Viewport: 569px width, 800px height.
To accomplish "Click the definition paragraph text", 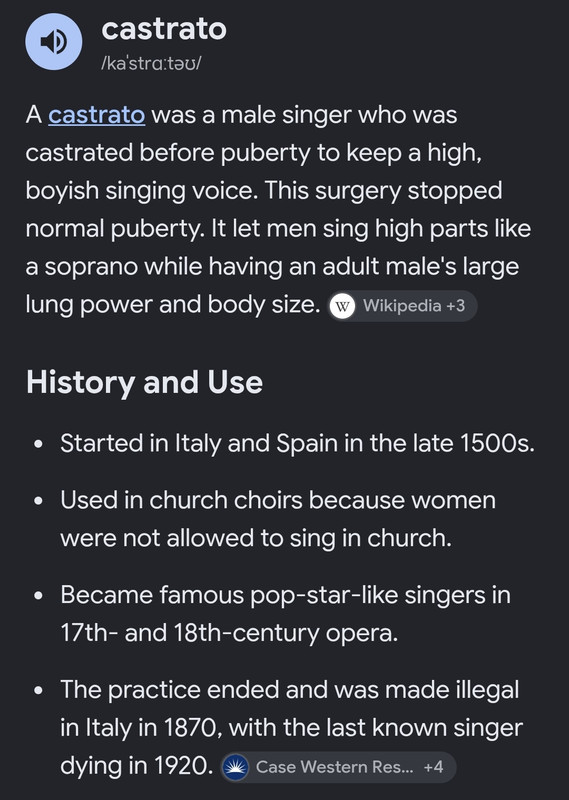I will click(279, 209).
